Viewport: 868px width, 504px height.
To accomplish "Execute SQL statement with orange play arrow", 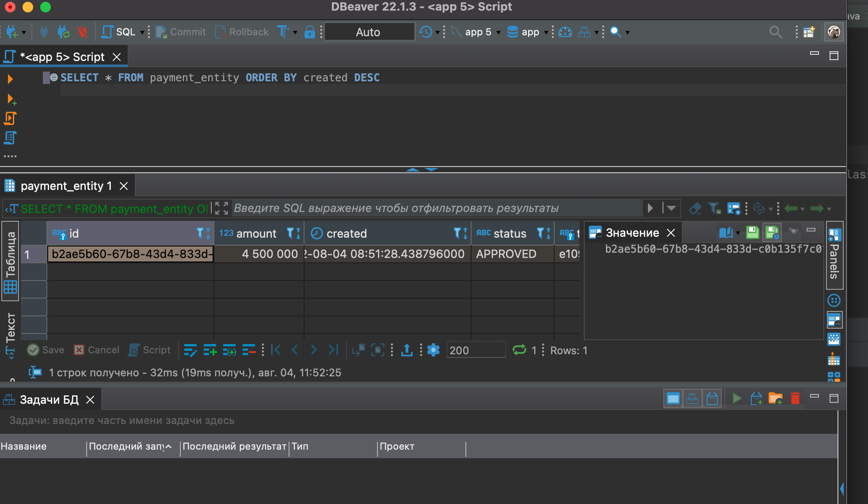I will [10, 79].
